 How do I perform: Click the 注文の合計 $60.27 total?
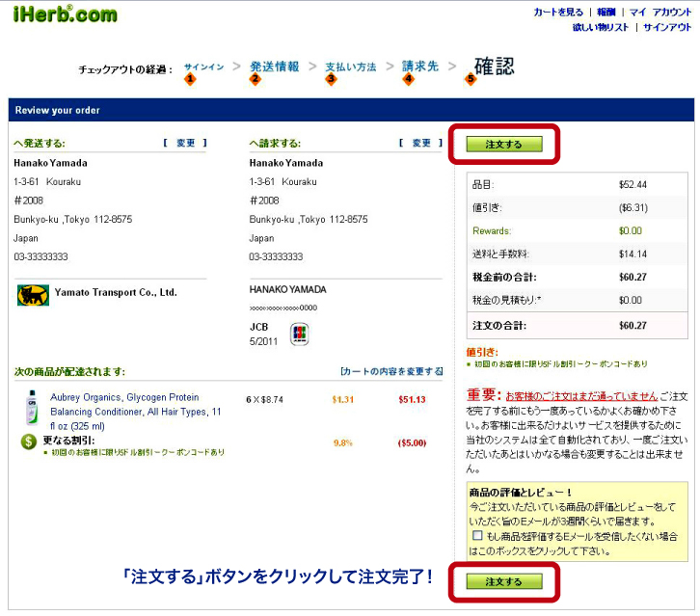point(633,326)
